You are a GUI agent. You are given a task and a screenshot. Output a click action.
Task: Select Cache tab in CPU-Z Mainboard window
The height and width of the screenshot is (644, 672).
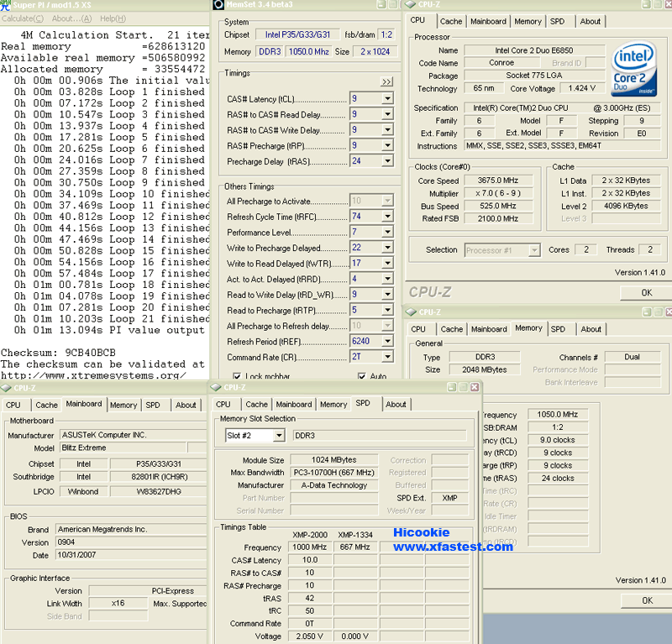46,405
